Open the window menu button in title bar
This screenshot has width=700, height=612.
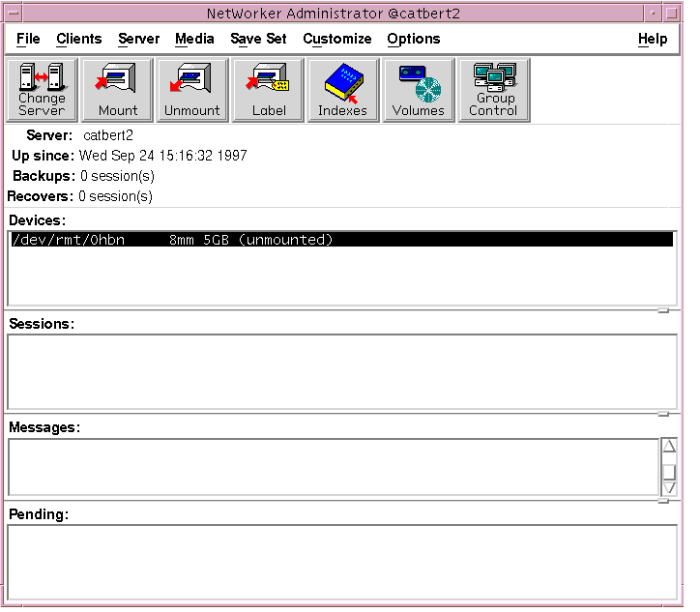[x=15, y=13]
